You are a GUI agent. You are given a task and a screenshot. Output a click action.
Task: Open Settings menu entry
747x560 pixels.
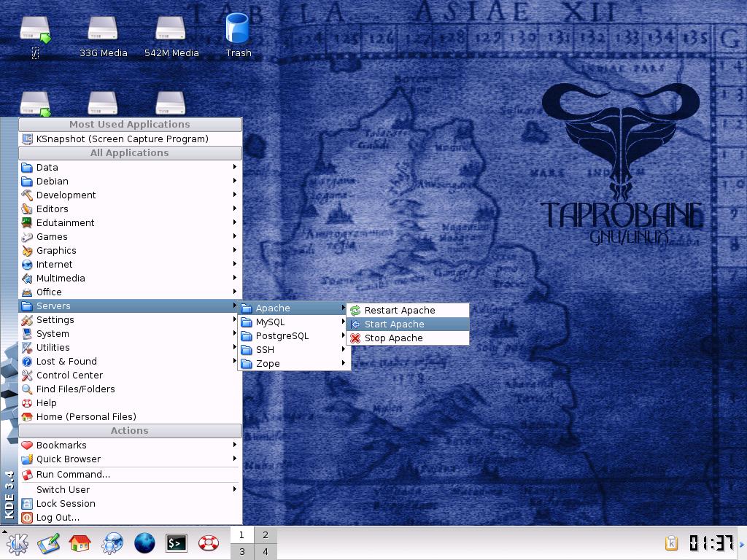tap(130, 320)
